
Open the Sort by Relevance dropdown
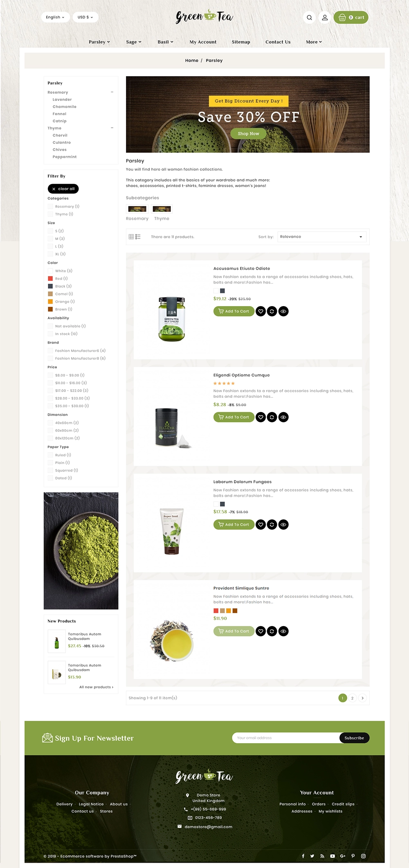322,237
